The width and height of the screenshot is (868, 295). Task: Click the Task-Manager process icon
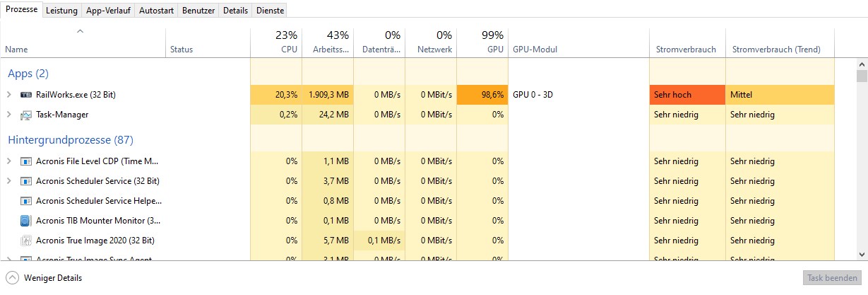(x=26, y=115)
